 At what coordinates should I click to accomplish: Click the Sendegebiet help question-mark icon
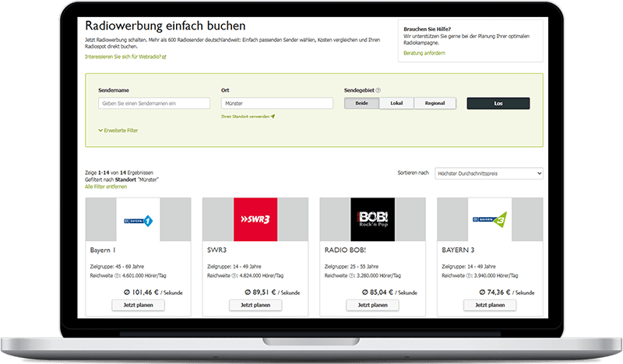pos(378,90)
